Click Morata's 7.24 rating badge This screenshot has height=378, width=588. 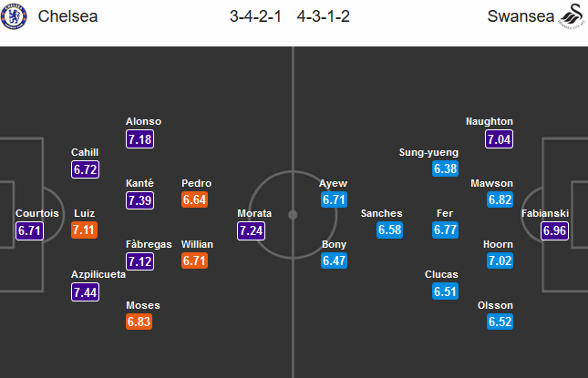(x=251, y=230)
